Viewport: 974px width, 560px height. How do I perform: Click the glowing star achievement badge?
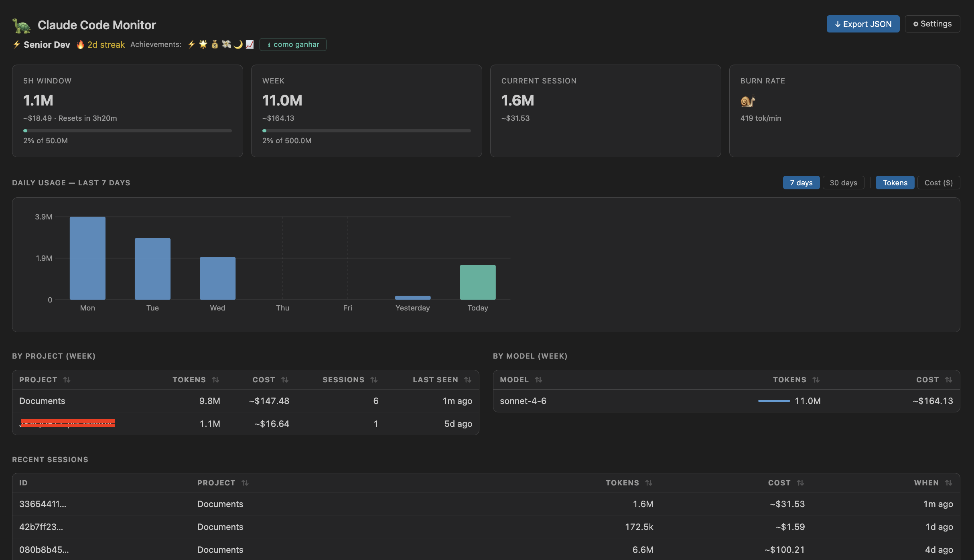coord(203,45)
